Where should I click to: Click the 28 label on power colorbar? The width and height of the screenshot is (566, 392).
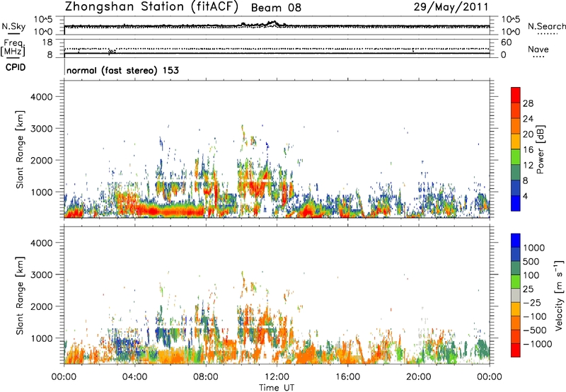point(528,103)
